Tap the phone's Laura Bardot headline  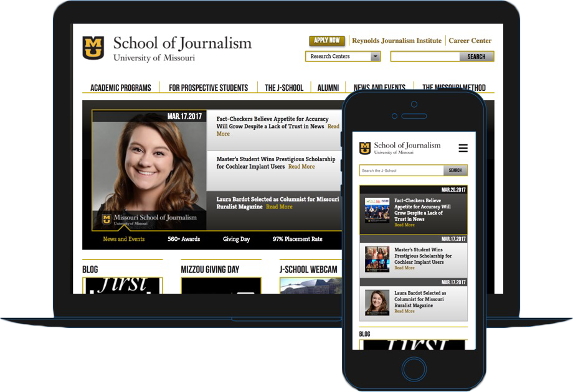point(420,299)
